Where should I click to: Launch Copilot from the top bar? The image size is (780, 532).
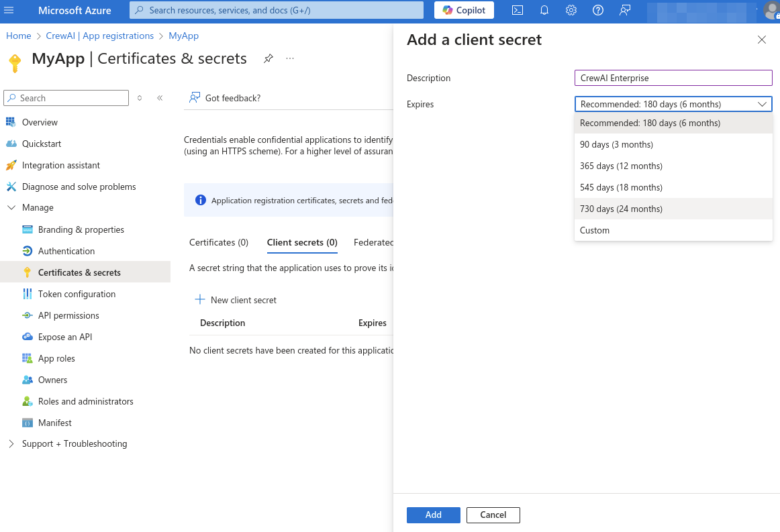click(463, 10)
